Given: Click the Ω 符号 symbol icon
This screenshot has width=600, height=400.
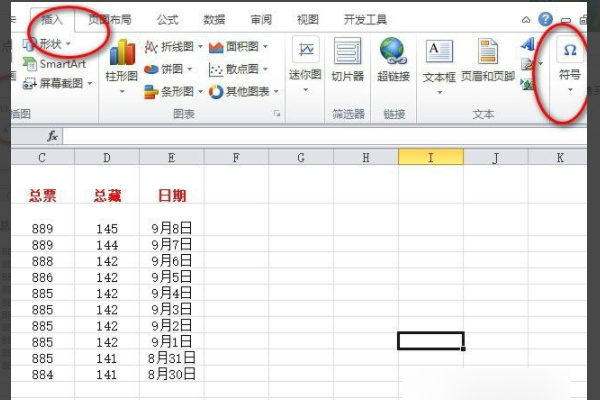Looking at the screenshot, I should [x=570, y=50].
